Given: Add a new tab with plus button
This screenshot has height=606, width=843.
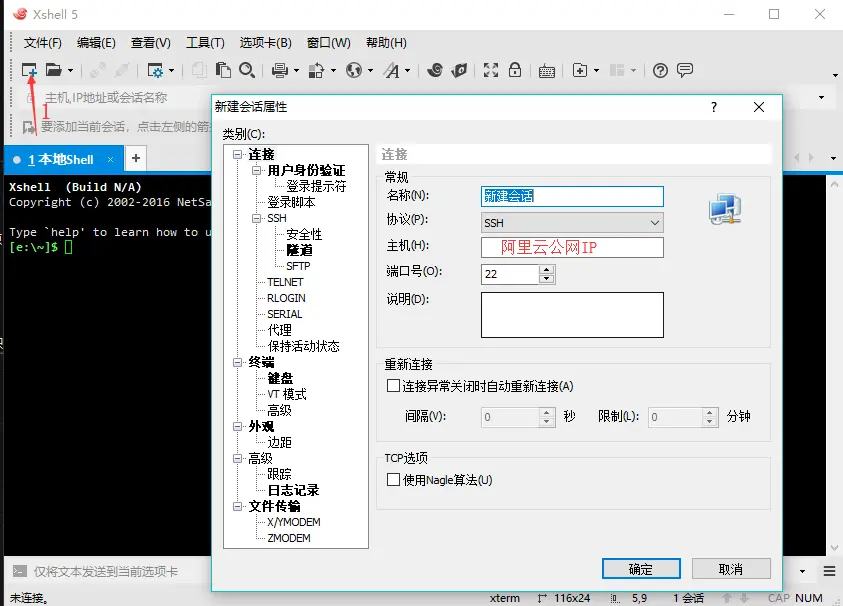Looking at the screenshot, I should (136, 158).
